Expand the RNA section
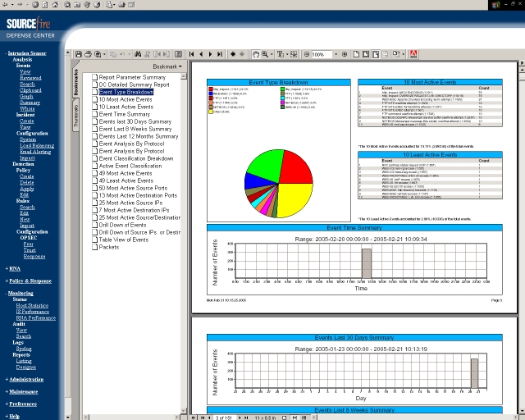This screenshot has height=420, width=525. [7, 268]
